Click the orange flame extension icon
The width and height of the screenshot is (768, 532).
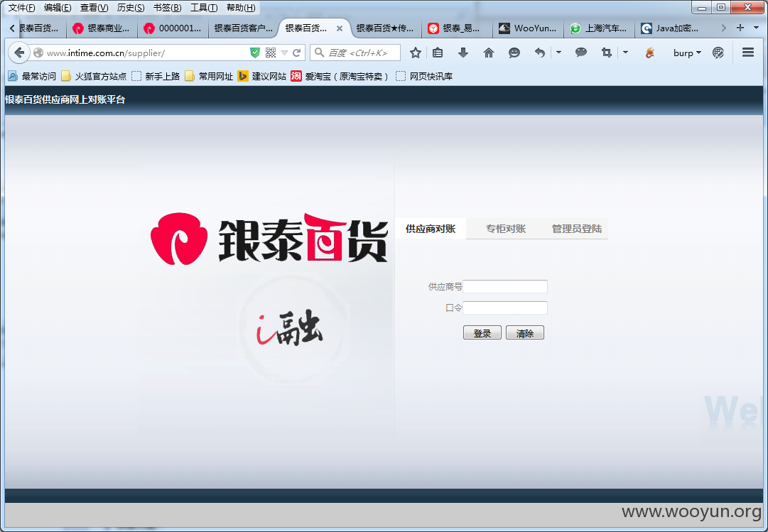(x=650, y=53)
